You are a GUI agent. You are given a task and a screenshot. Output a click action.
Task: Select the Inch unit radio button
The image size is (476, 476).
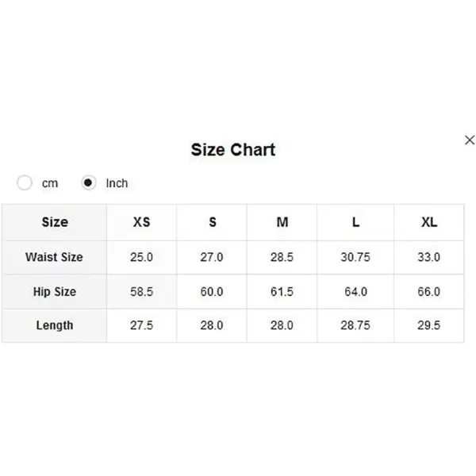[x=88, y=182]
